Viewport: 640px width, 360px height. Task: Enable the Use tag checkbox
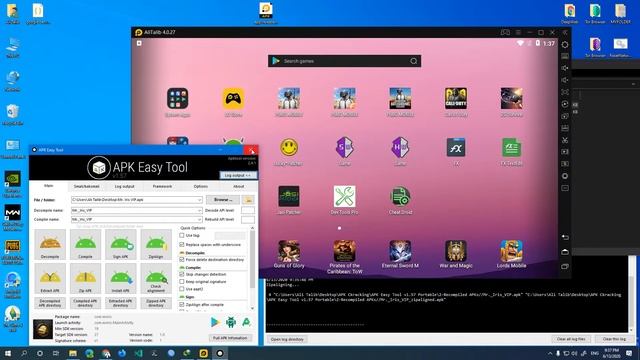(182, 236)
